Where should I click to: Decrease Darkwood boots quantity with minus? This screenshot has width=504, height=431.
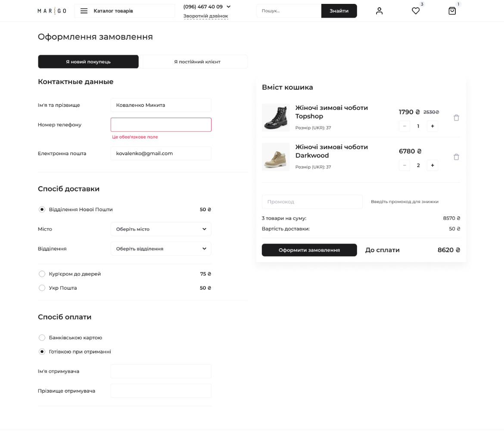click(404, 166)
